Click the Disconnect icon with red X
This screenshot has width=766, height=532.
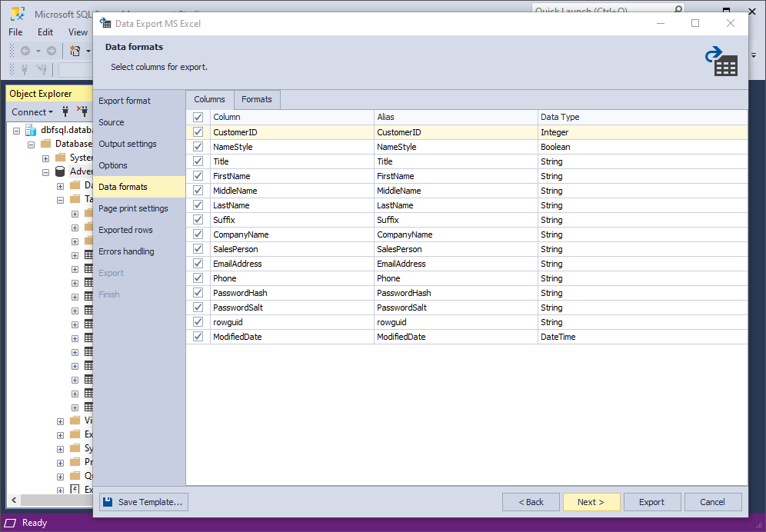tap(82, 111)
